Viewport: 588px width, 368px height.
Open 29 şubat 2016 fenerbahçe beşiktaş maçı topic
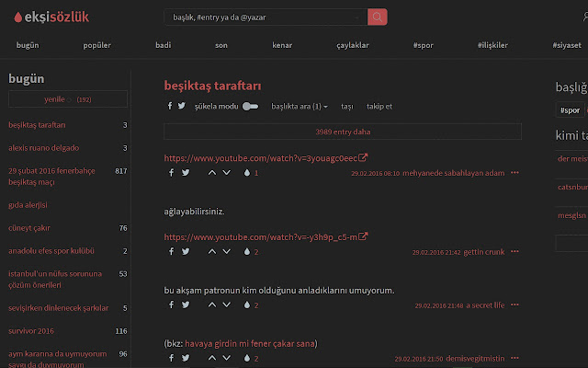[51, 177]
